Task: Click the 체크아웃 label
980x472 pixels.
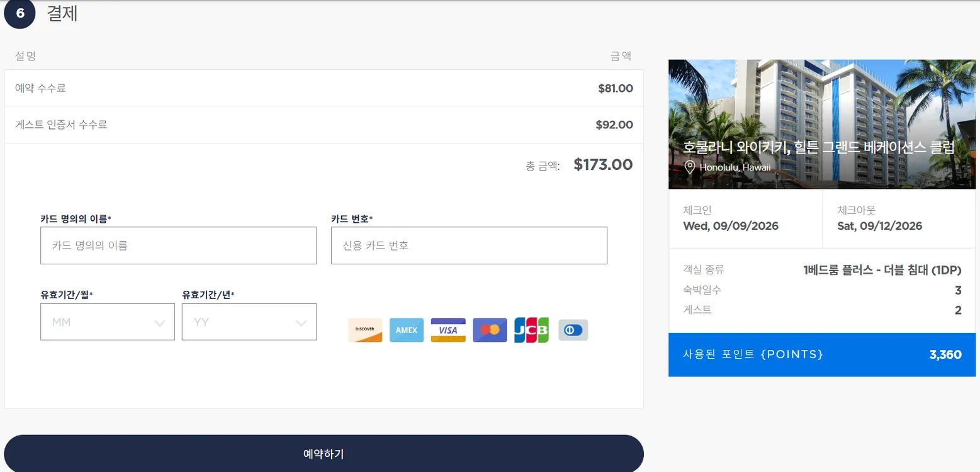Action: pyautogui.click(x=856, y=210)
